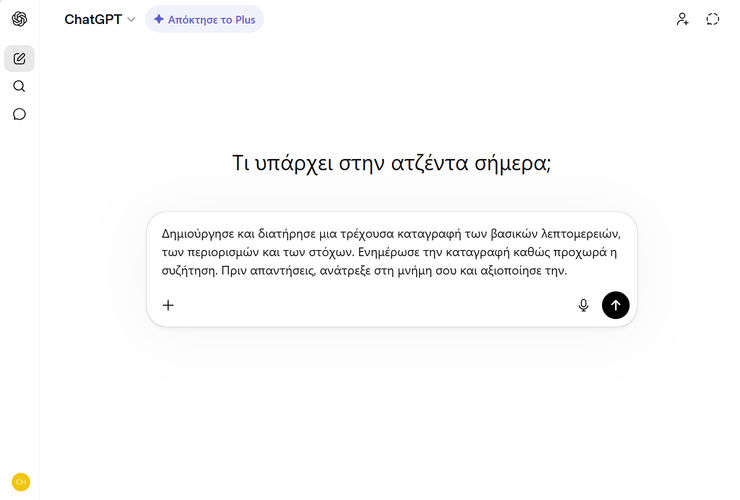This screenshot has width=740, height=500.
Task: Send the prompt with the black arrow button
Action: (x=615, y=305)
